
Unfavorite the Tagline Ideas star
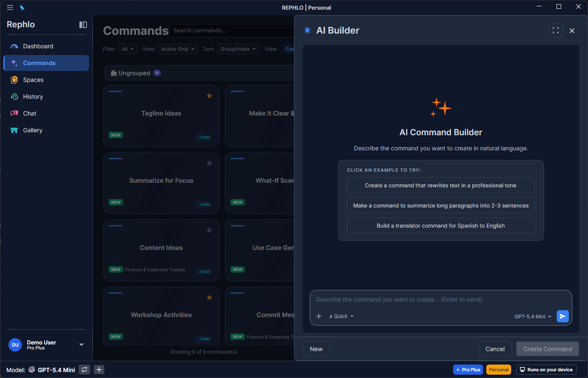[209, 96]
